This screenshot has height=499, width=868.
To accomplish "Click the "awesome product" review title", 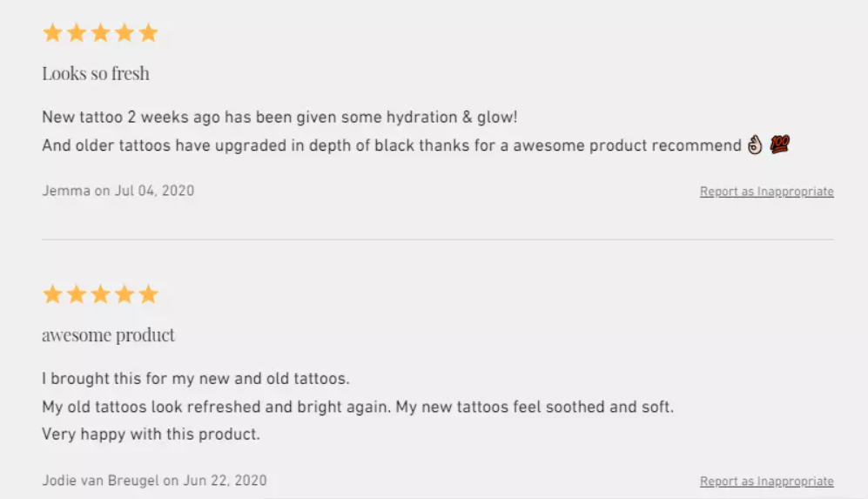I will click(x=108, y=335).
